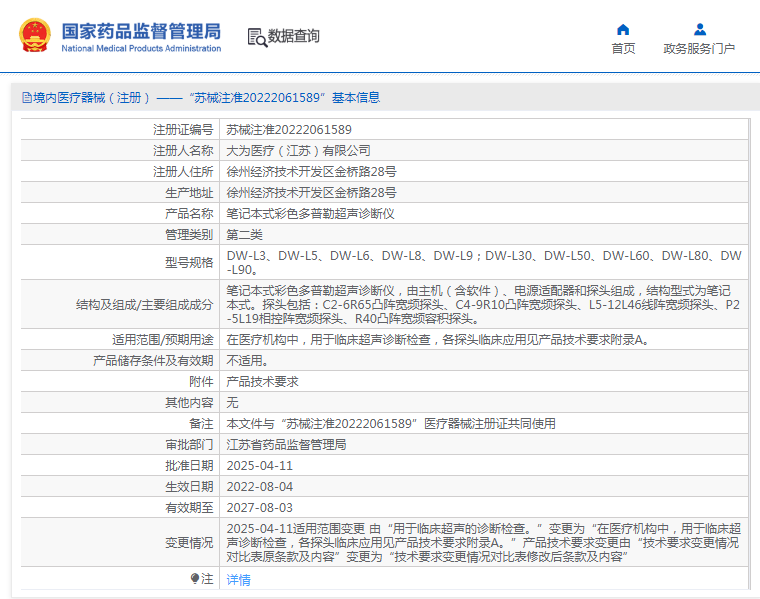
Task: Click the document icon before 境内医疗器械
Action: [27, 98]
